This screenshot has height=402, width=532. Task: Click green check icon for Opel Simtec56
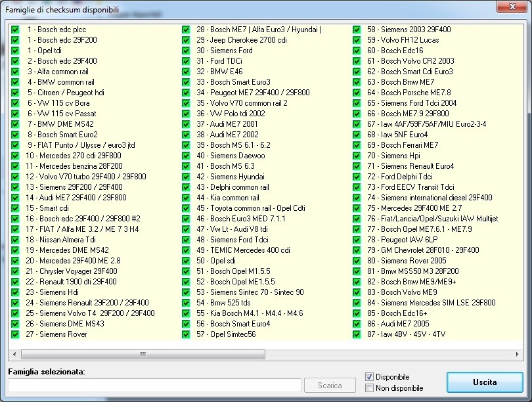186,334
